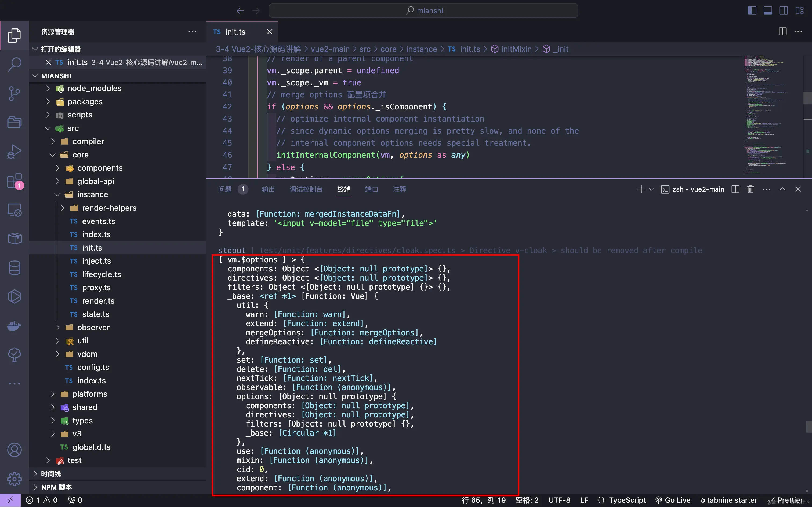The width and height of the screenshot is (812, 507).
Task: Switch to the 输出 panel tab
Action: (268, 189)
